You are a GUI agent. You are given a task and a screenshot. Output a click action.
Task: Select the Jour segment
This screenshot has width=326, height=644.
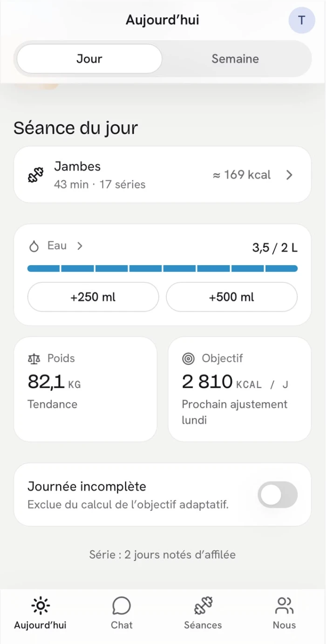click(89, 59)
